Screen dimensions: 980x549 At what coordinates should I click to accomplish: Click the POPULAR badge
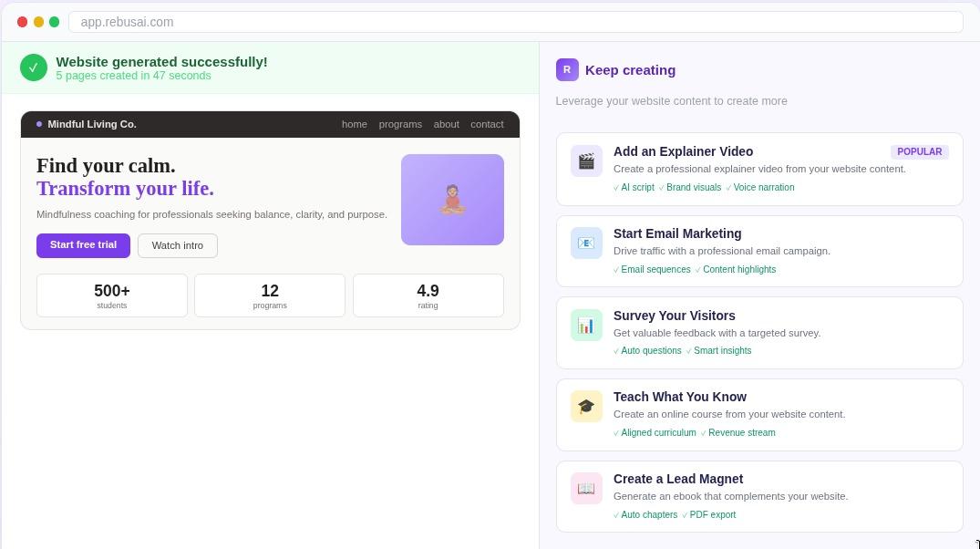[920, 151]
